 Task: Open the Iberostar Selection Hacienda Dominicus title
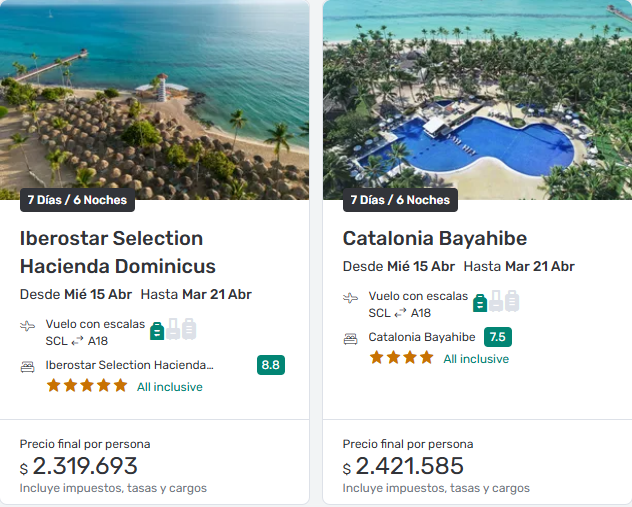(117, 252)
